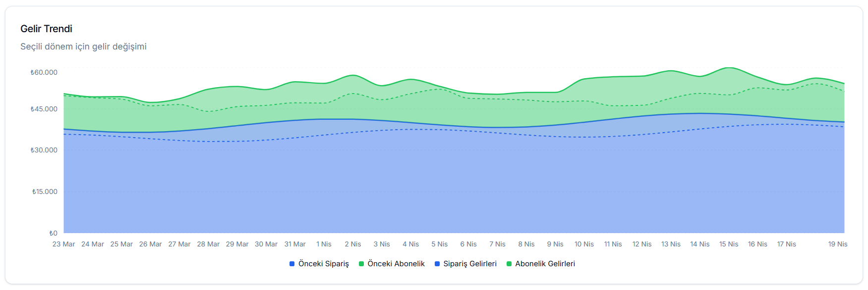This screenshot has width=868, height=290.
Task: Click the 5 Nis x-axis label
Action: coord(439,244)
